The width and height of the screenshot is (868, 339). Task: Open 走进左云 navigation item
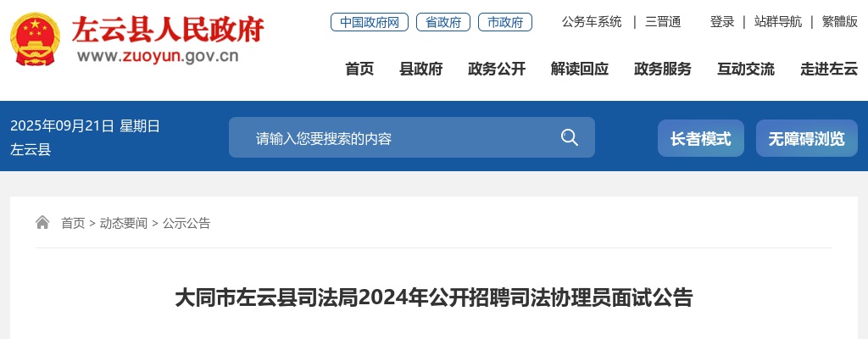[829, 69]
